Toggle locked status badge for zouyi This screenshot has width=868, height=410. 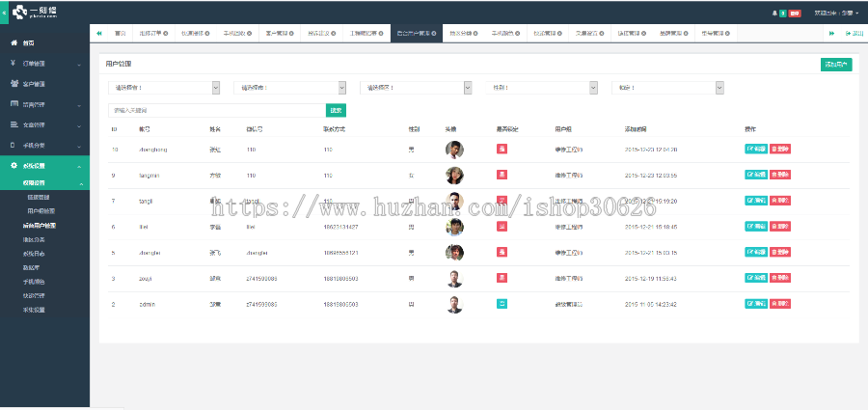[502, 278]
